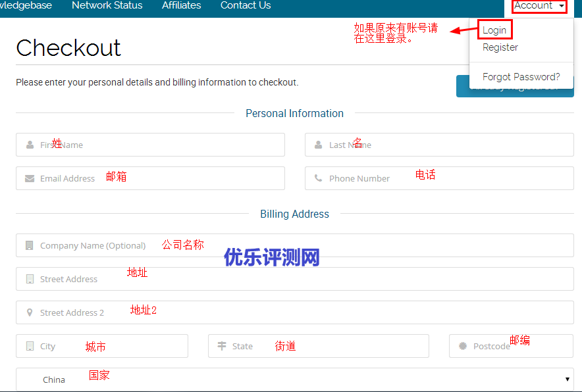Focus the State input field
Screen dimensions: 582x392
point(319,346)
